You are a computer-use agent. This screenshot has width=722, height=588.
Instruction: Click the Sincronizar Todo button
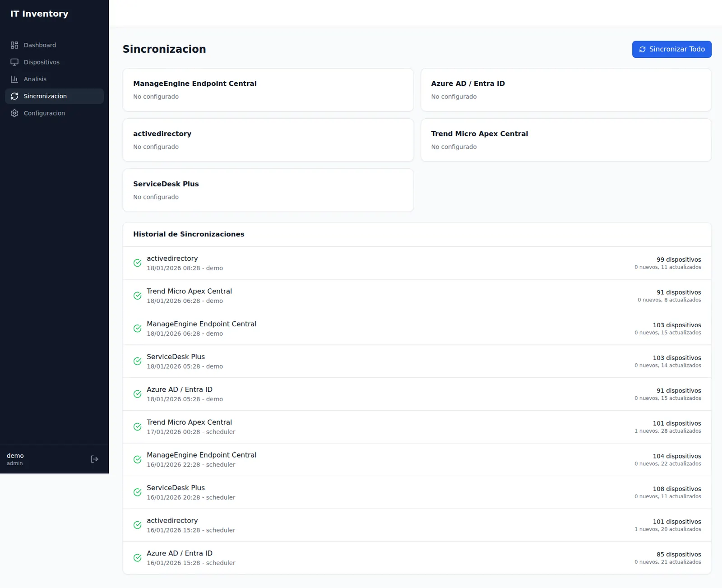[671, 49]
